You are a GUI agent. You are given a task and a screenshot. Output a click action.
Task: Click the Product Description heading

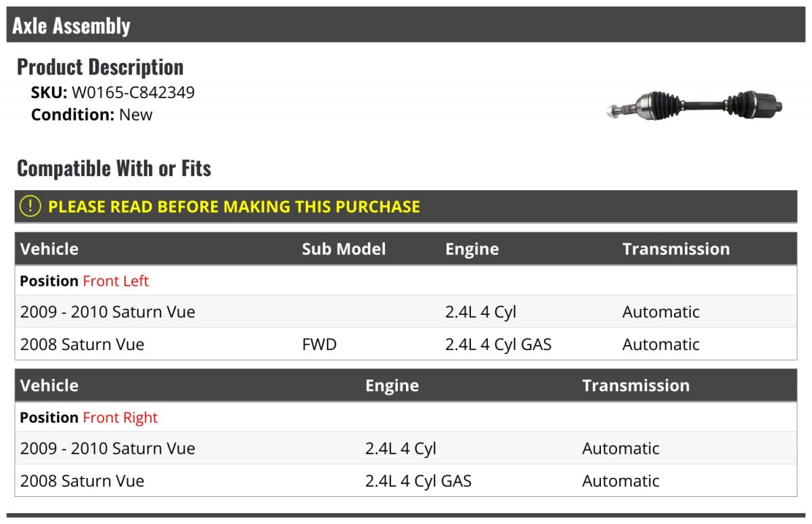(x=100, y=67)
